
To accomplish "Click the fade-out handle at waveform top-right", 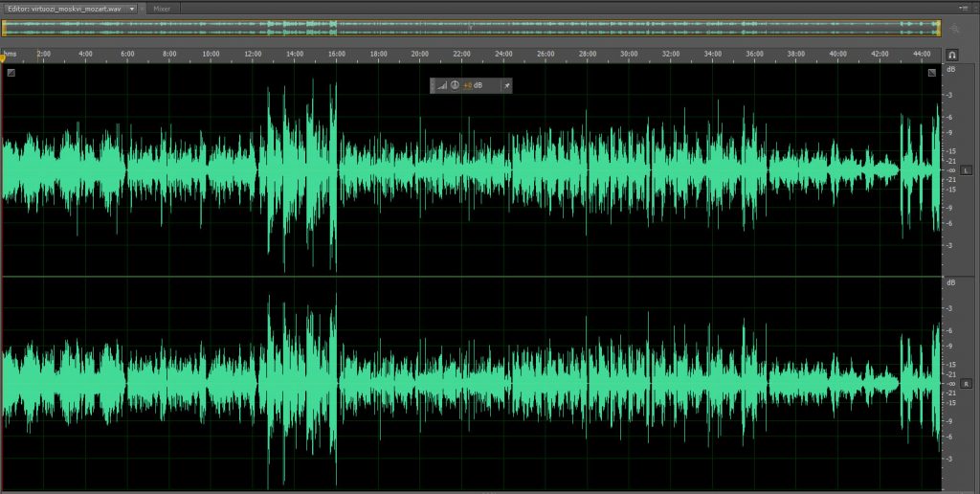I will click(931, 72).
